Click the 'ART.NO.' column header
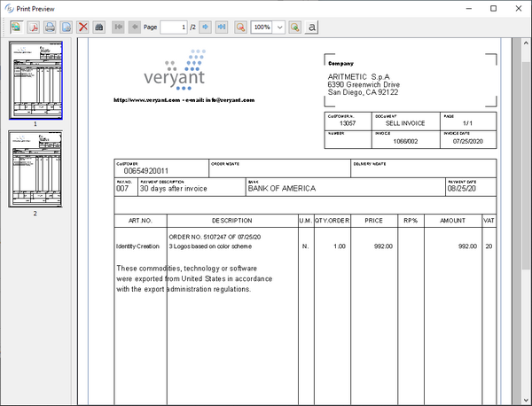 [140, 221]
